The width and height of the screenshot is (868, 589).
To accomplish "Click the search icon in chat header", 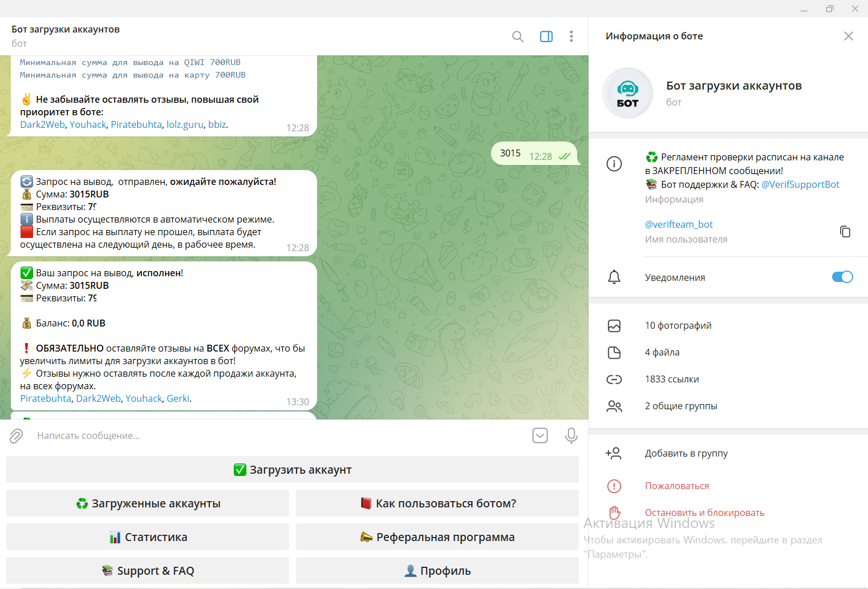I will [x=518, y=37].
